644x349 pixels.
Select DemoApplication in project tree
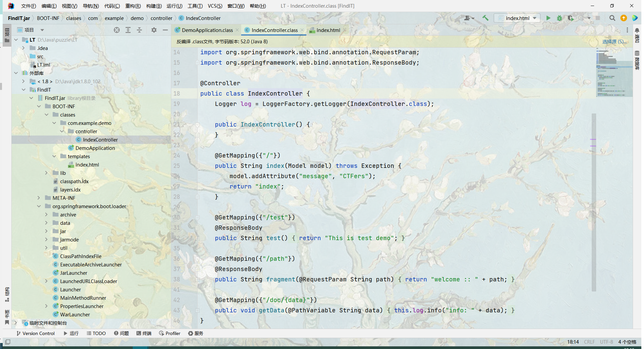click(x=95, y=148)
